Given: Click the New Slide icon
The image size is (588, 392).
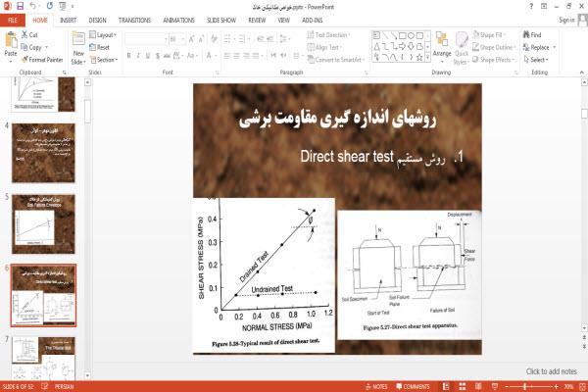Looking at the screenshot, I should point(78,40).
